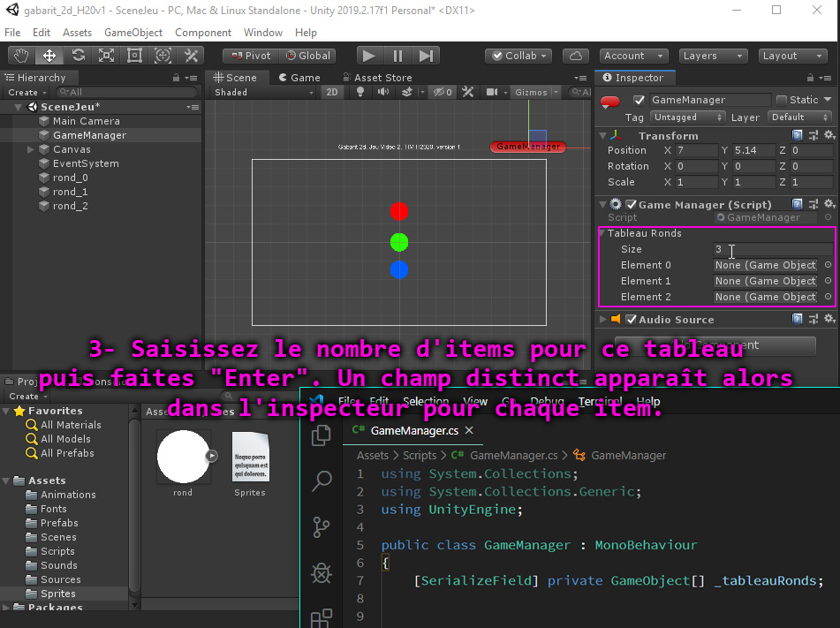Screen dimensions: 840x628
Task: Click the Size input field
Action: pos(772,250)
